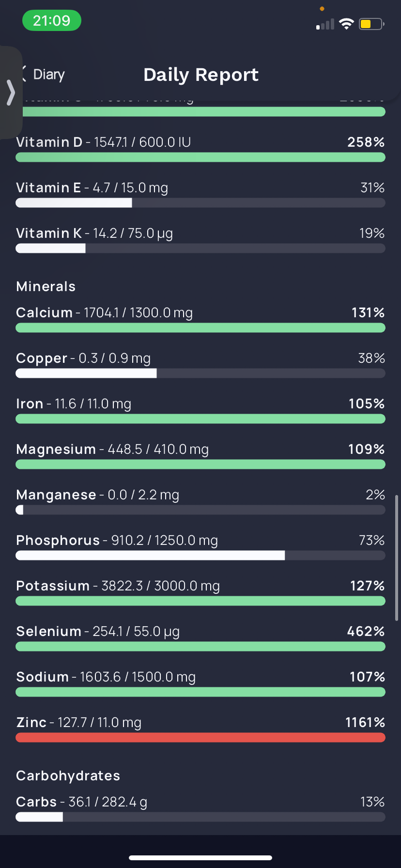The image size is (401, 868).
Task: Tap the back chevron next to Diary
Action: [x=23, y=74]
